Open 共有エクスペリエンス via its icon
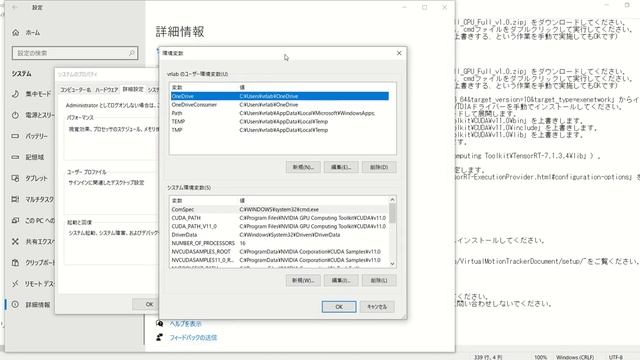 [16, 242]
